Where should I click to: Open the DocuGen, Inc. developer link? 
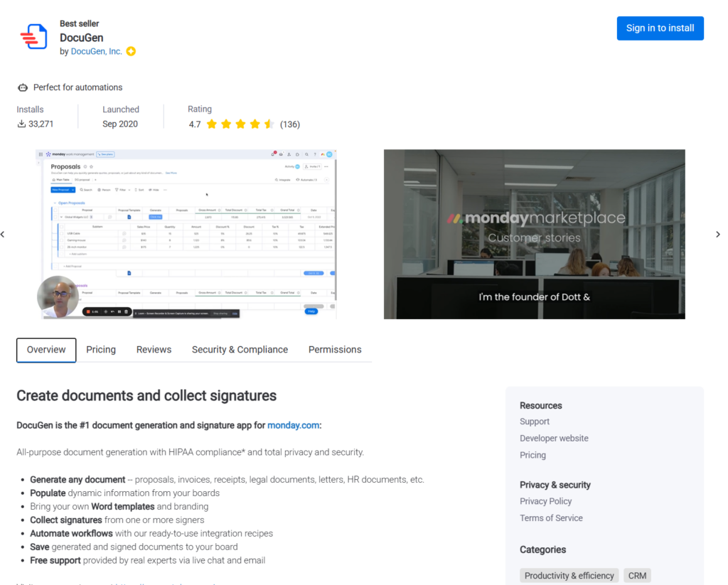click(x=96, y=52)
